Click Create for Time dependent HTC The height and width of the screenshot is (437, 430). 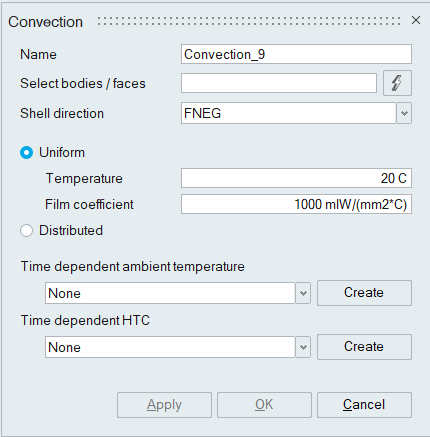[x=364, y=347]
